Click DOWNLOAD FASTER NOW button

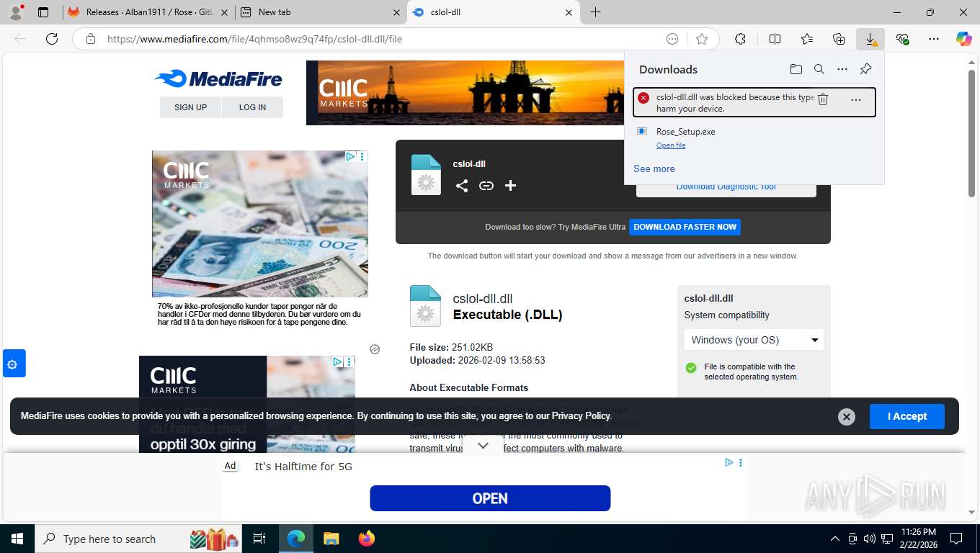coord(685,227)
